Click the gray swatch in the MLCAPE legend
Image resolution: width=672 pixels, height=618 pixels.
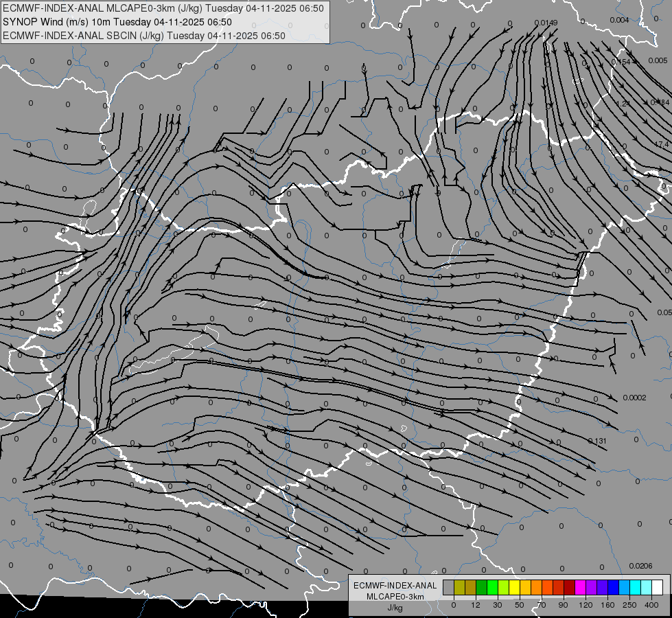[449, 587]
